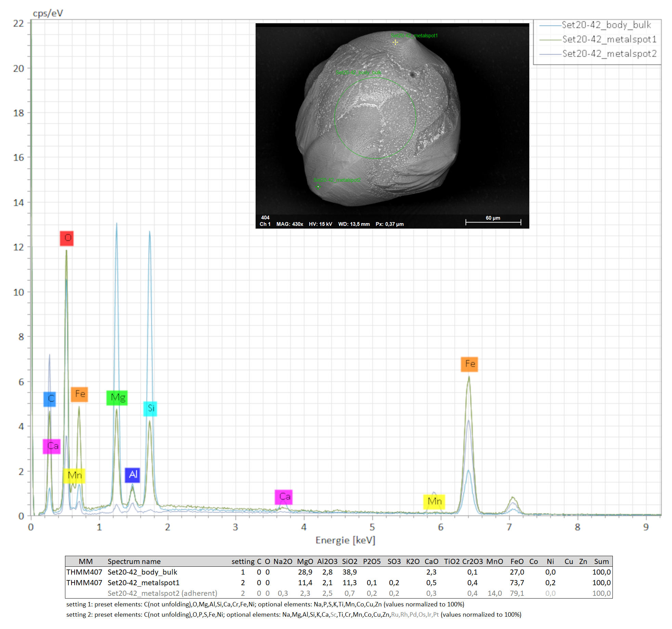Select Set20-42_body_bulk in the legend

(x=606, y=25)
